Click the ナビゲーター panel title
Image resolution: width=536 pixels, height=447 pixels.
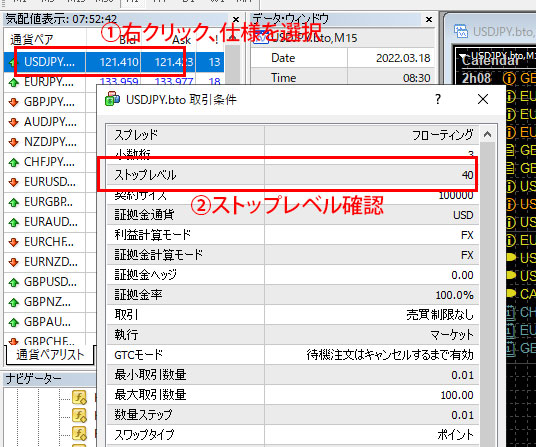click(x=34, y=379)
